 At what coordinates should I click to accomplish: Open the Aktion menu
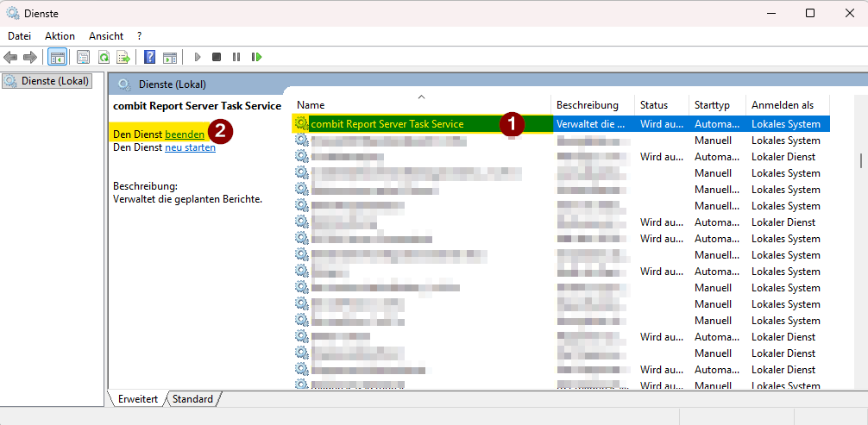(x=60, y=36)
